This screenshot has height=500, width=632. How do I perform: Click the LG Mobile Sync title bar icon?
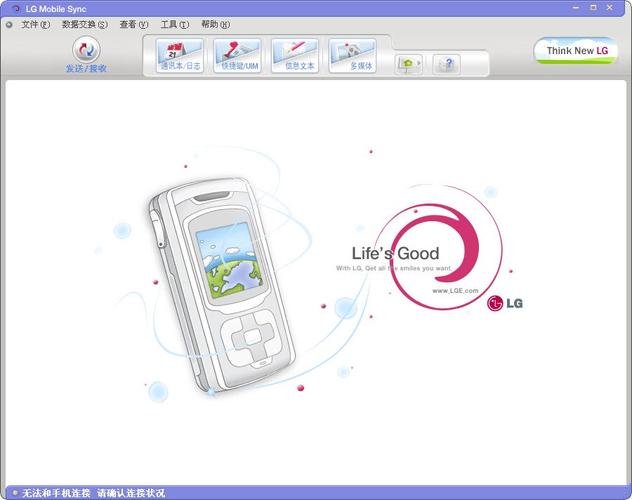tap(16, 8)
